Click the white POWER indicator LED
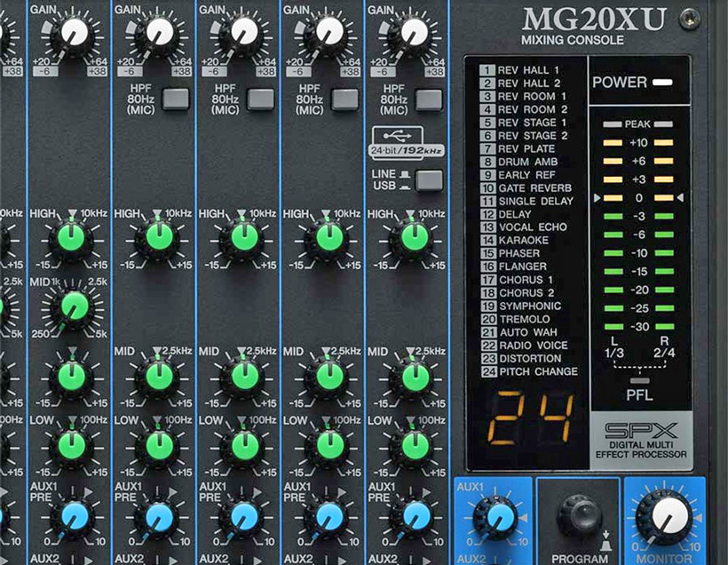The height and width of the screenshot is (565, 728). [x=662, y=83]
